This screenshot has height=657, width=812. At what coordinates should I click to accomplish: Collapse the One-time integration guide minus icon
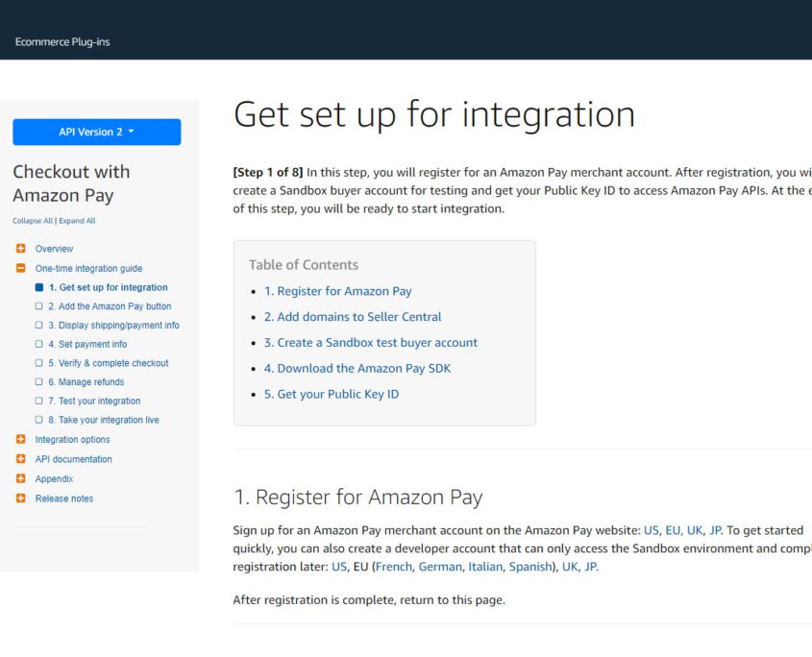(20, 269)
